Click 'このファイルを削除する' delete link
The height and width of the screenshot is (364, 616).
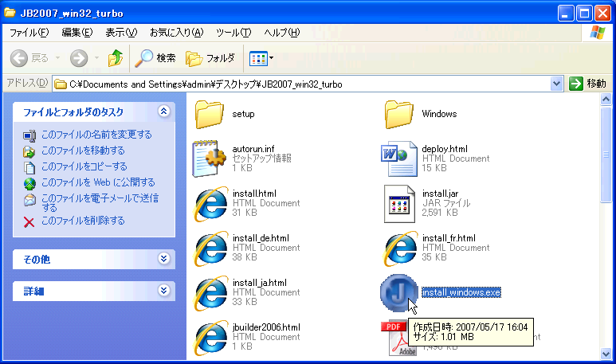click(x=82, y=221)
